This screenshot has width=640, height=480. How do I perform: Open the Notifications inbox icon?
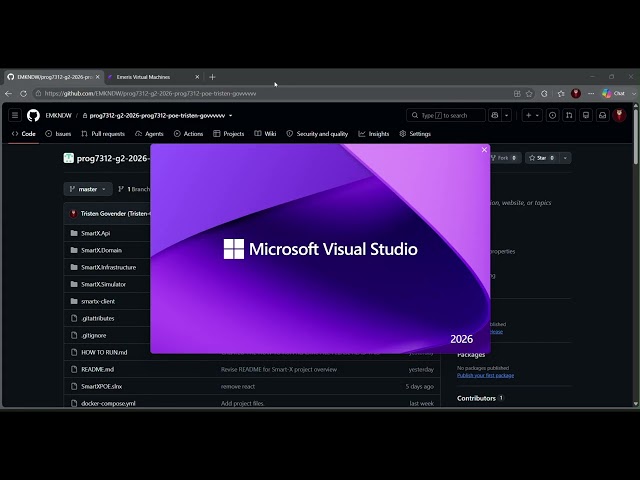pyautogui.click(x=602, y=116)
